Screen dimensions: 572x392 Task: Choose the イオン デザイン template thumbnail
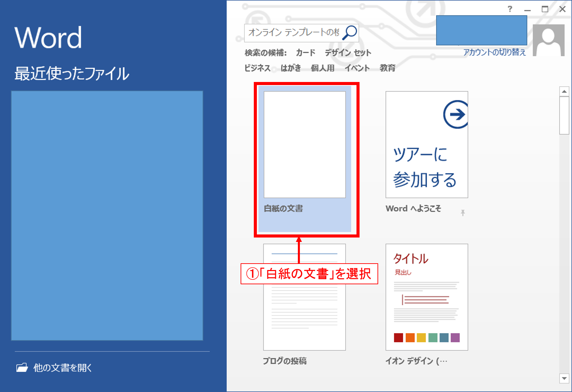(427, 297)
